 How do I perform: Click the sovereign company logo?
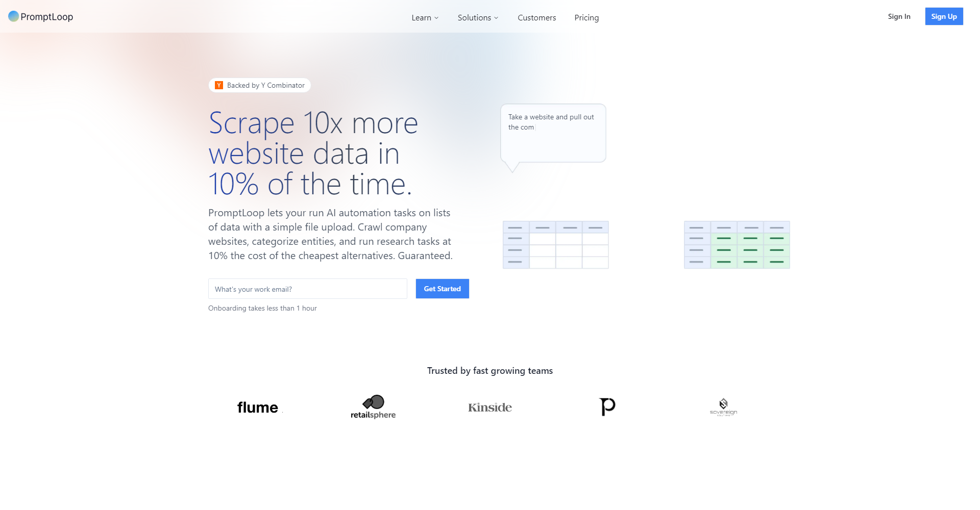[x=723, y=406]
